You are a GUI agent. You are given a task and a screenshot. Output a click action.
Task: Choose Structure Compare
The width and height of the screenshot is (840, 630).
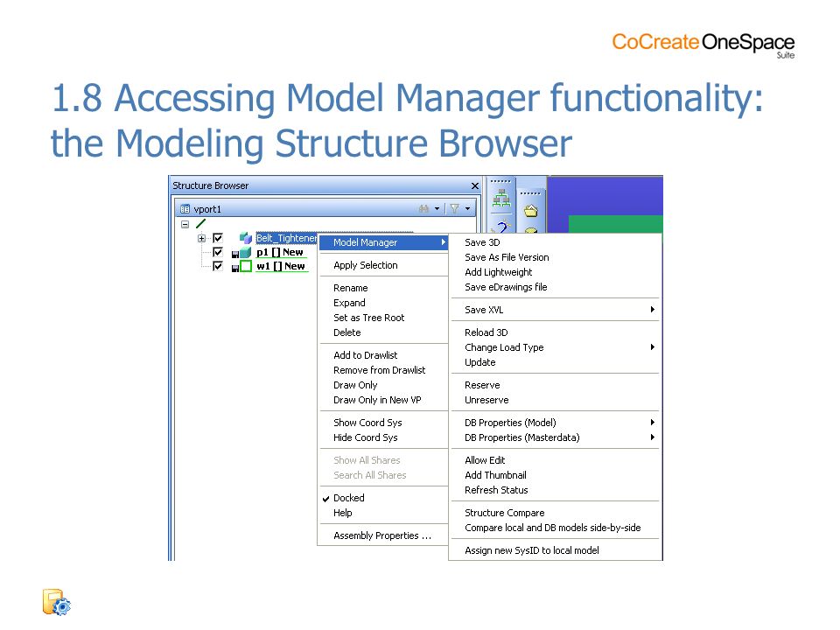pyautogui.click(x=555, y=514)
